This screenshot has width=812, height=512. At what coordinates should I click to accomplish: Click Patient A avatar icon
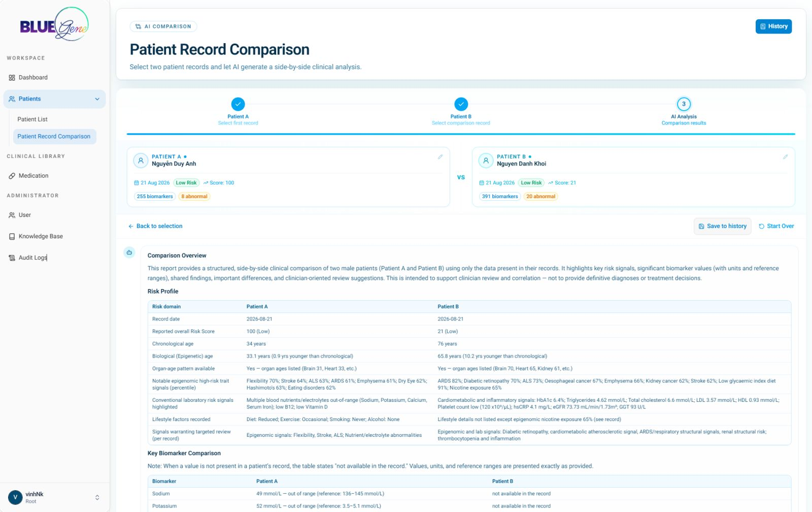[141, 161]
